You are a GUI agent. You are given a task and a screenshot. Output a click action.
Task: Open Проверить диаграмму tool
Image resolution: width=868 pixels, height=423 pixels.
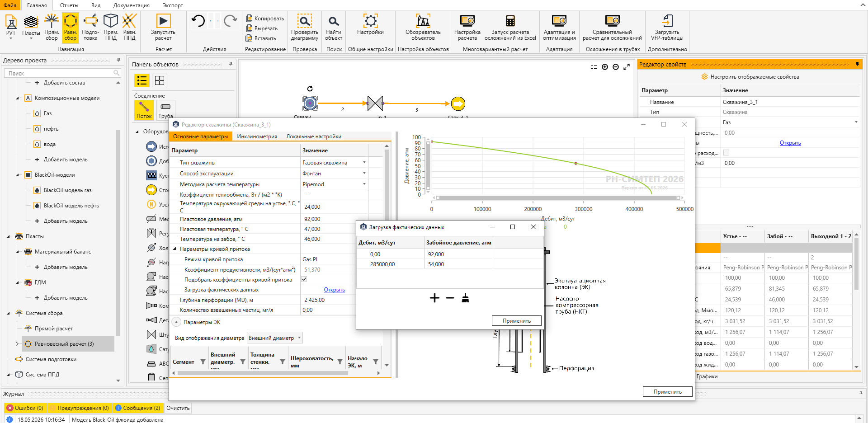click(x=304, y=27)
